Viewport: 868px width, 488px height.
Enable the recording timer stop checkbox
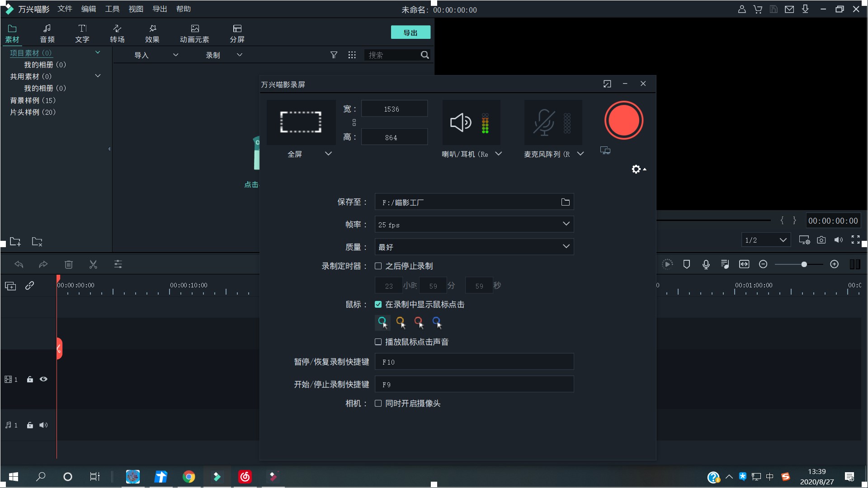click(378, 266)
